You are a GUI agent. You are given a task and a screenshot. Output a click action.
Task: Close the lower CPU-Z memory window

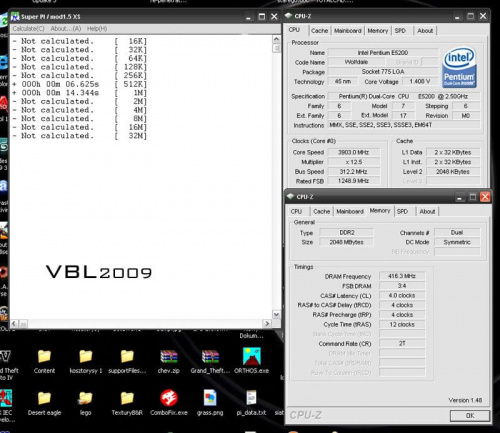pyautogui.click(x=485, y=197)
